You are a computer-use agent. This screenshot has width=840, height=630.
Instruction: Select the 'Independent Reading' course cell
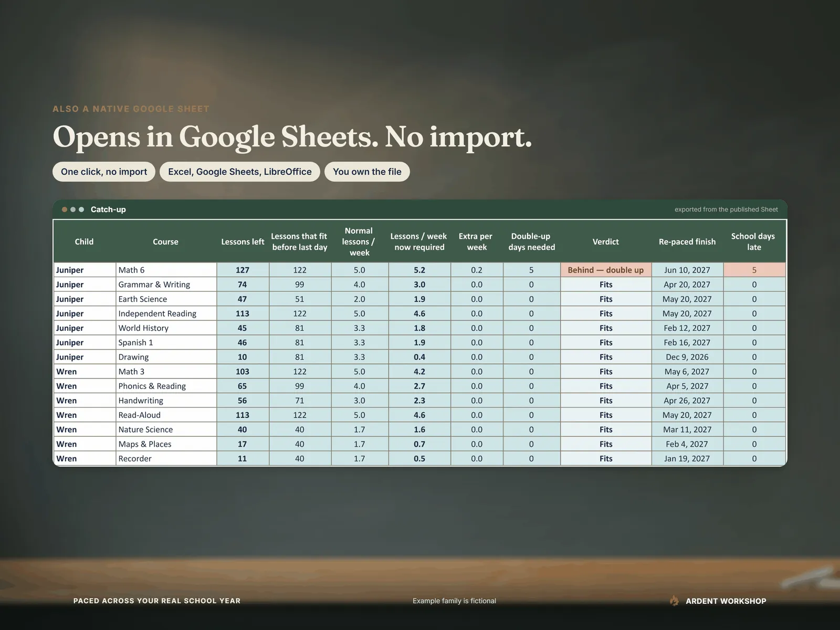[x=166, y=313]
